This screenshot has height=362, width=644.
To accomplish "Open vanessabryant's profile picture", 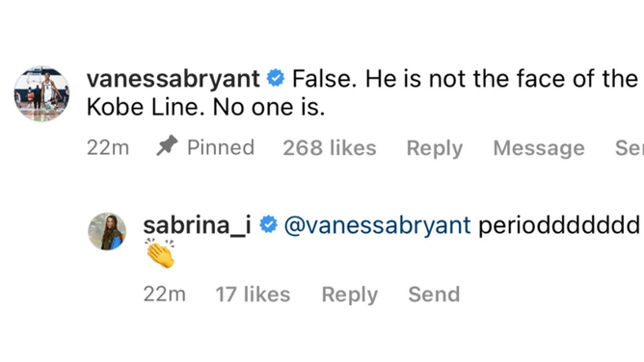I will [41, 94].
